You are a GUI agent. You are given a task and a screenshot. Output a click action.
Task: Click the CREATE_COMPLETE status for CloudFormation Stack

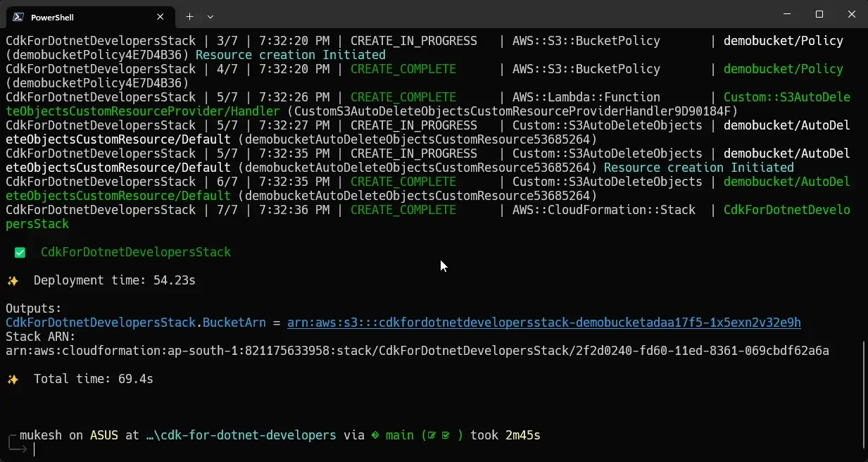click(x=403, y=209)
